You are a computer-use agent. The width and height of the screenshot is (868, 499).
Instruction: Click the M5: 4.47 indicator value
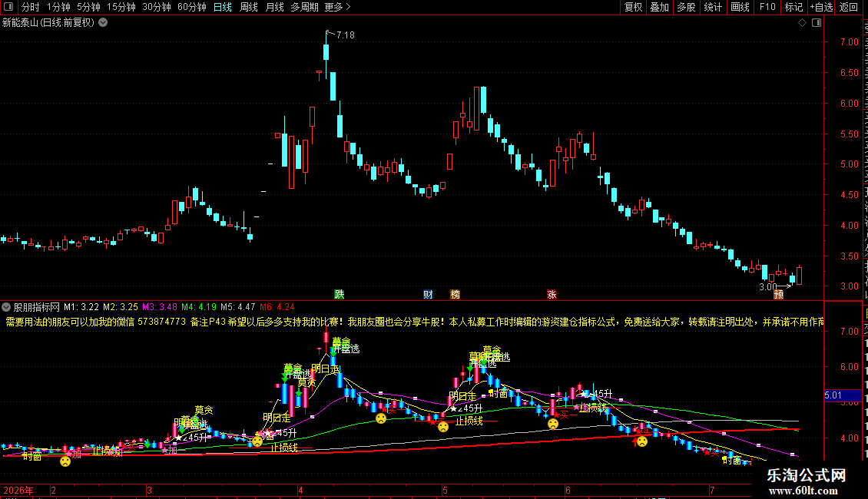pos(238,307)
